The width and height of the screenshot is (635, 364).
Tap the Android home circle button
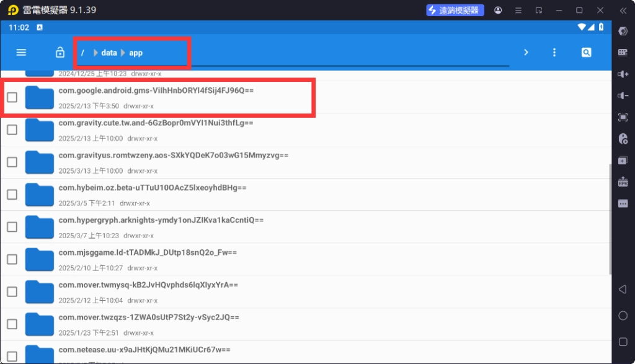tap(623, 316)
